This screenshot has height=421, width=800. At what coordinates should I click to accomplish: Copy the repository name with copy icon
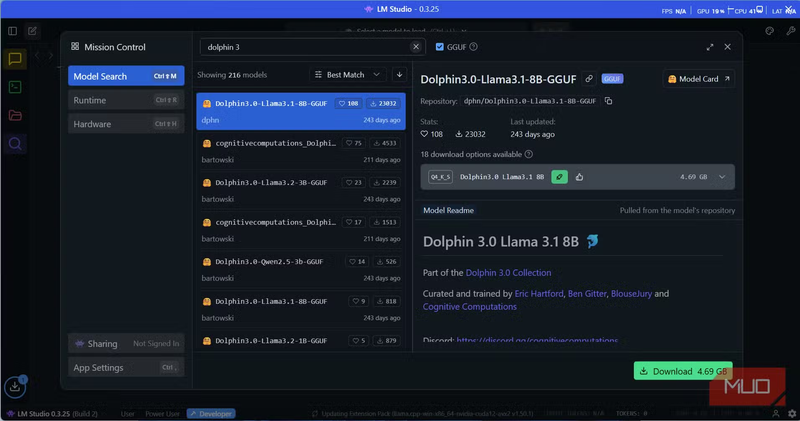click(x=608, y=101)
